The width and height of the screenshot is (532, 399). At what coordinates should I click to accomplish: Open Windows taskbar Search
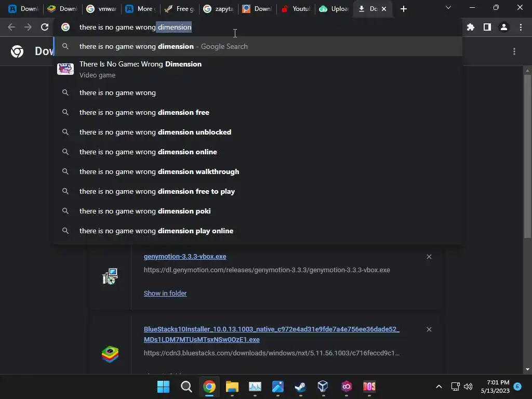click(186, 387)
